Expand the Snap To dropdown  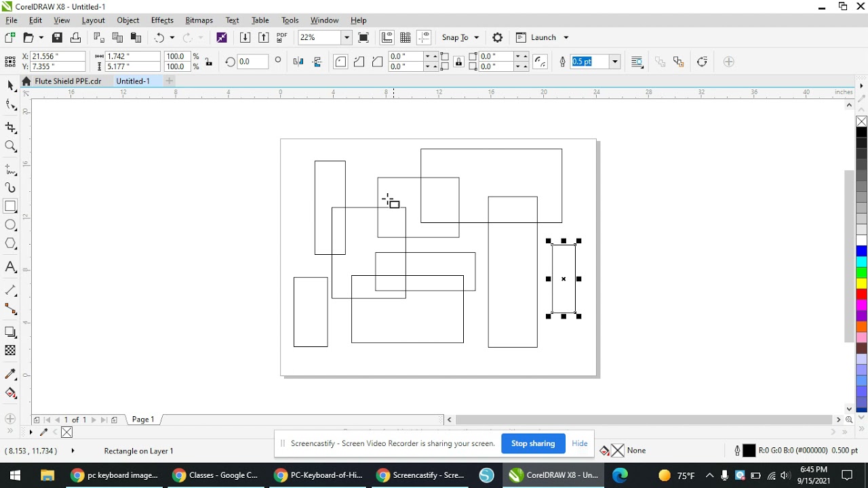[x=476, y=37]
